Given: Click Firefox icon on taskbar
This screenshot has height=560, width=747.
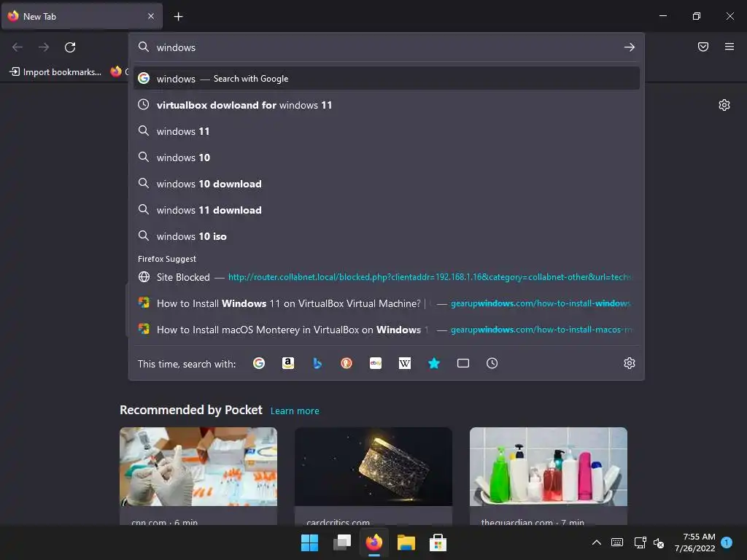Looking at the screenshot, I should pos(374,542).
